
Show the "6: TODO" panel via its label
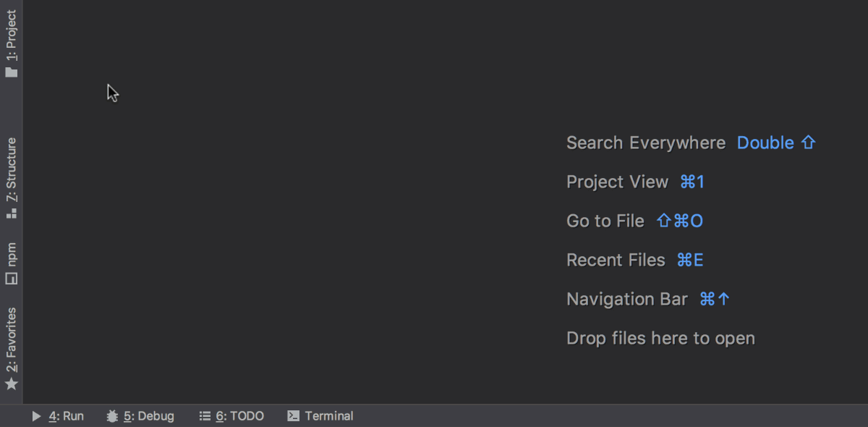pos(240,416)
